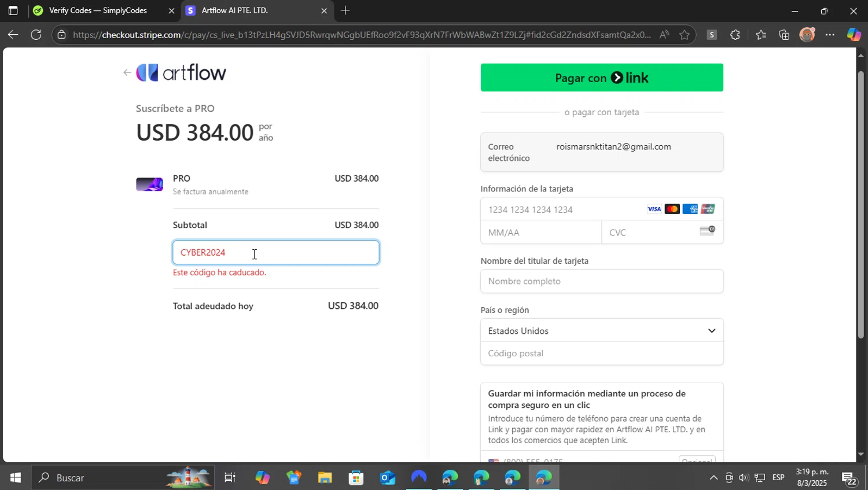Viewport: 868px width, 490px height.
Task: Open Outlook from taskbar
Action: pyautogui.click(x=387, y=478)
